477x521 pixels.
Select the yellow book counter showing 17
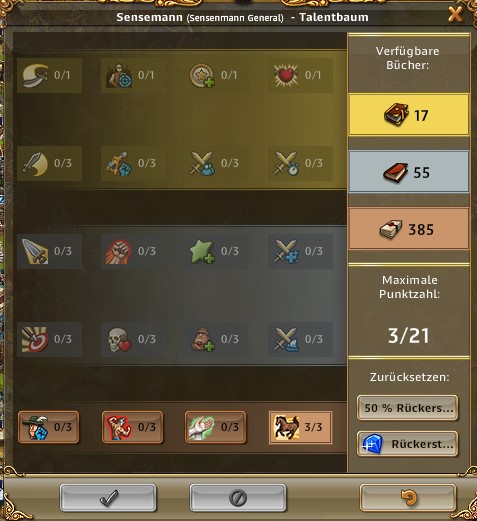coord(409,115)
